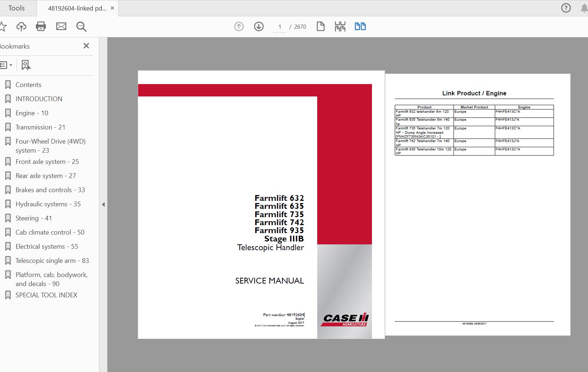Click the Farmlift 635 Telehandler 6m 140 table cell
This screenshot has width=588, height=372.
pos(424,122)
